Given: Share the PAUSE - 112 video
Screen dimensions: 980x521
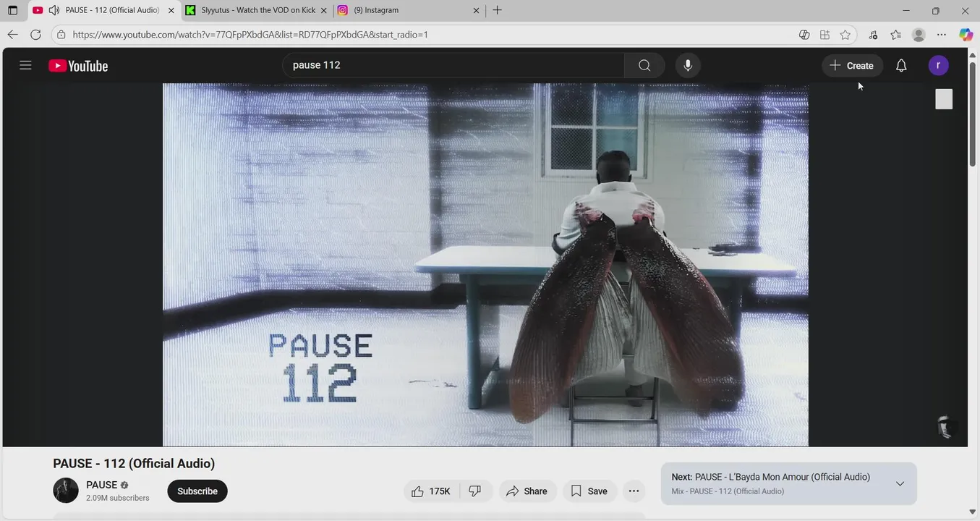Looking at the screenshot, I should point(527,491).
